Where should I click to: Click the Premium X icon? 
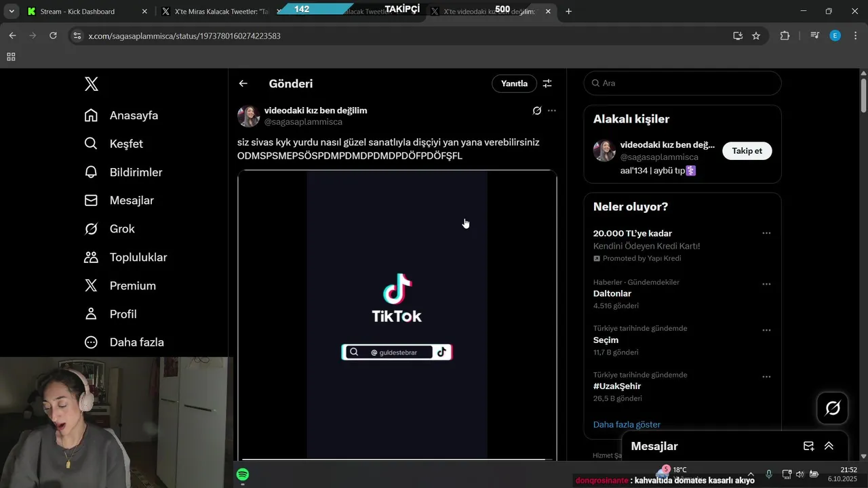click(91, 286)
